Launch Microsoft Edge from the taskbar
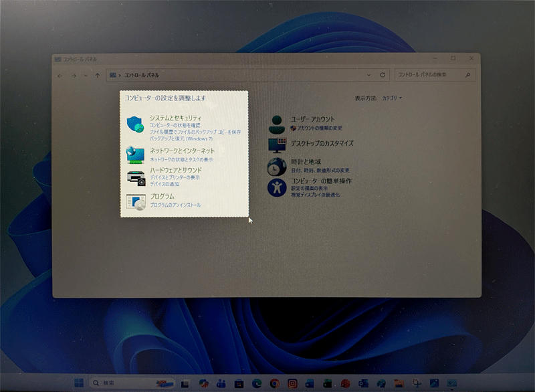 click(257, 383)
